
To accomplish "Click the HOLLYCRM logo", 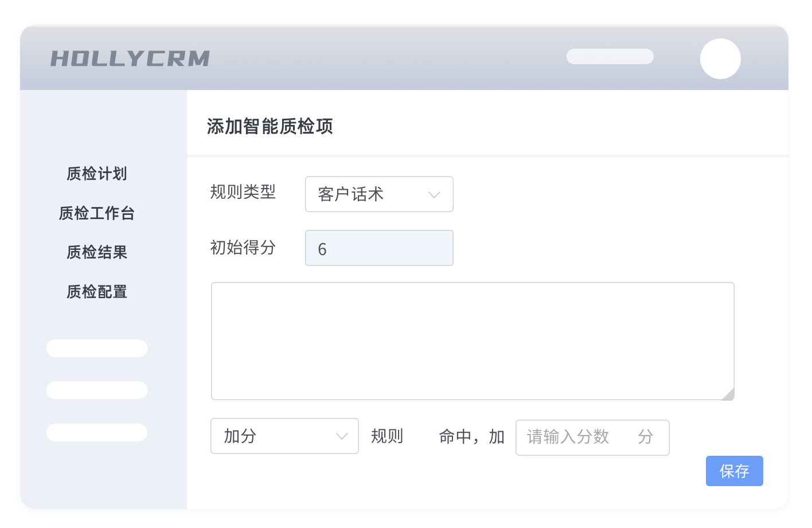I will pos(130,58).
